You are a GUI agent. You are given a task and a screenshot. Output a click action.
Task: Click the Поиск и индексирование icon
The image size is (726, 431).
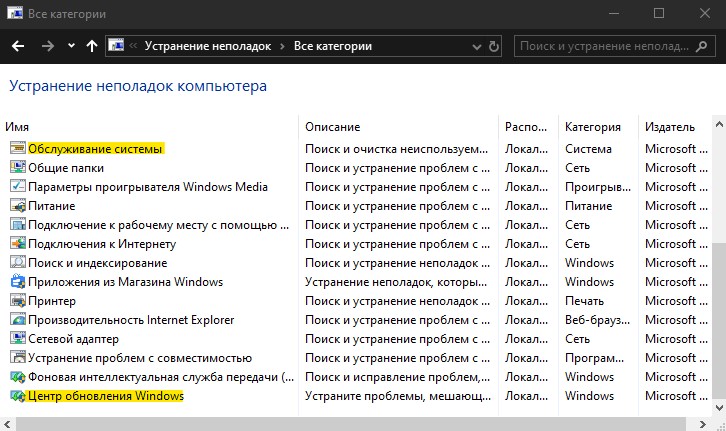pyautogui.click(x=18, y=262)
